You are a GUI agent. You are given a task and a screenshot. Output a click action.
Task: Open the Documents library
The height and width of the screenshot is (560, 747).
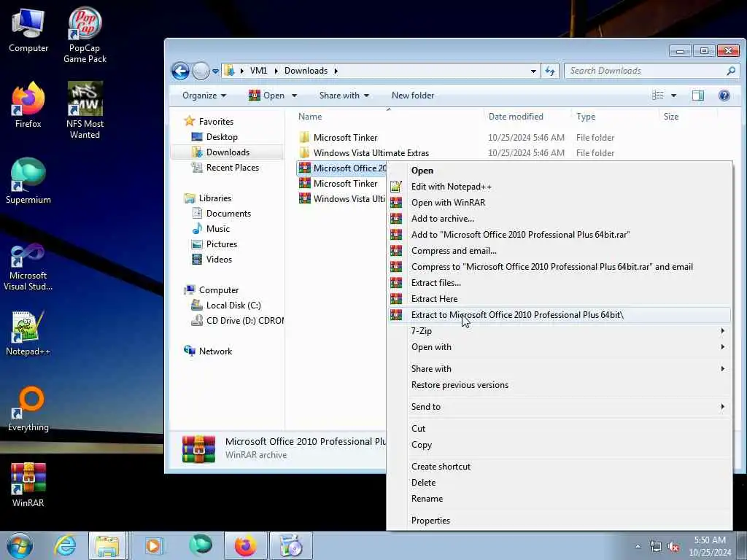[228, 214]
